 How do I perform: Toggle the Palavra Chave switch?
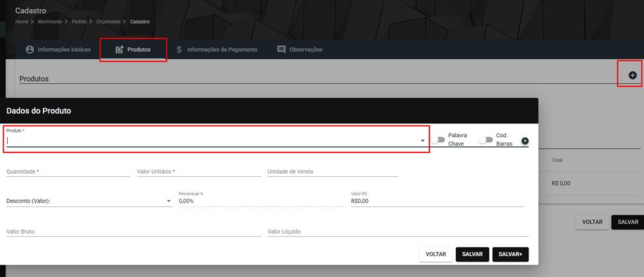438,140
